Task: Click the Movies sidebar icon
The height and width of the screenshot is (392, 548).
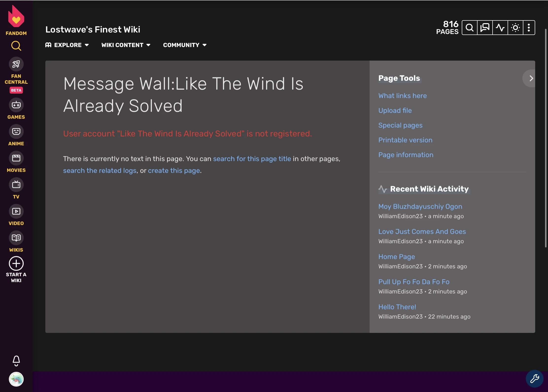Action: pos(16,158)
